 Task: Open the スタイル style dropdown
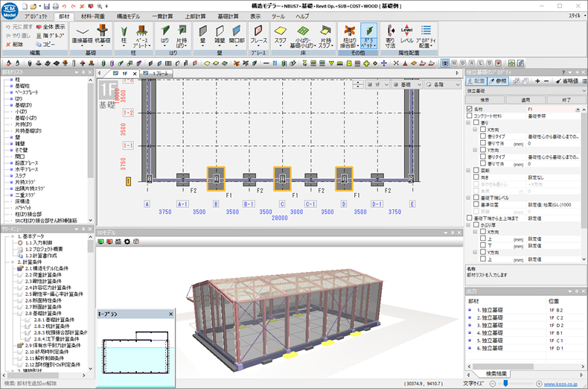click(x=576, y=16)
